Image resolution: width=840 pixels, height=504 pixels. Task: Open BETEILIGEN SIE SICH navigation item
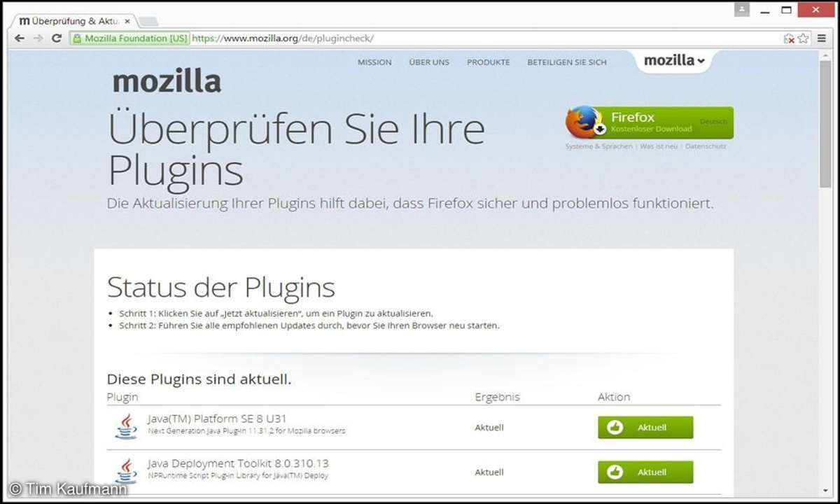pyautogui.click(x=567, y=62)
